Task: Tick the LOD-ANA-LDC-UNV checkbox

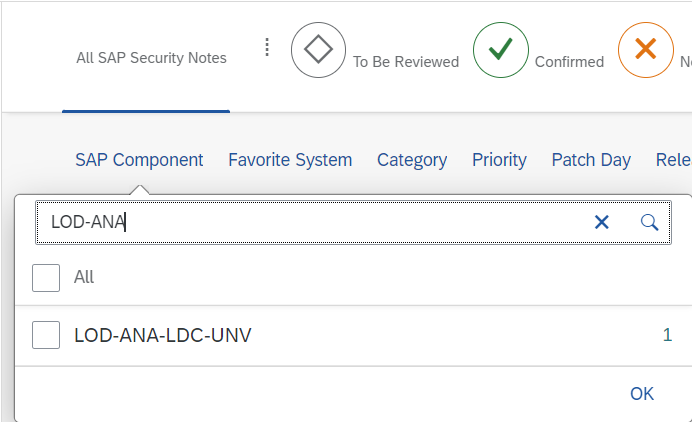Action: 46,335
